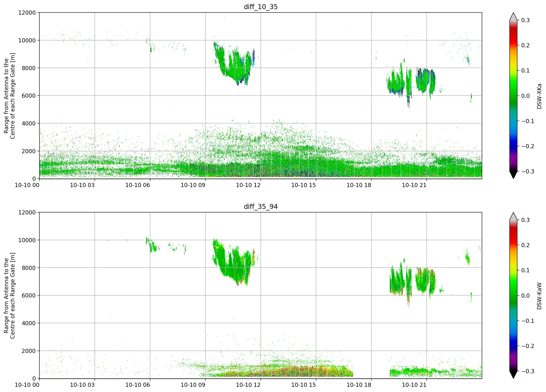Click the 0.3 tick on DSW-XKa colorbar
The image size is (546, 392).
point(526,20)
